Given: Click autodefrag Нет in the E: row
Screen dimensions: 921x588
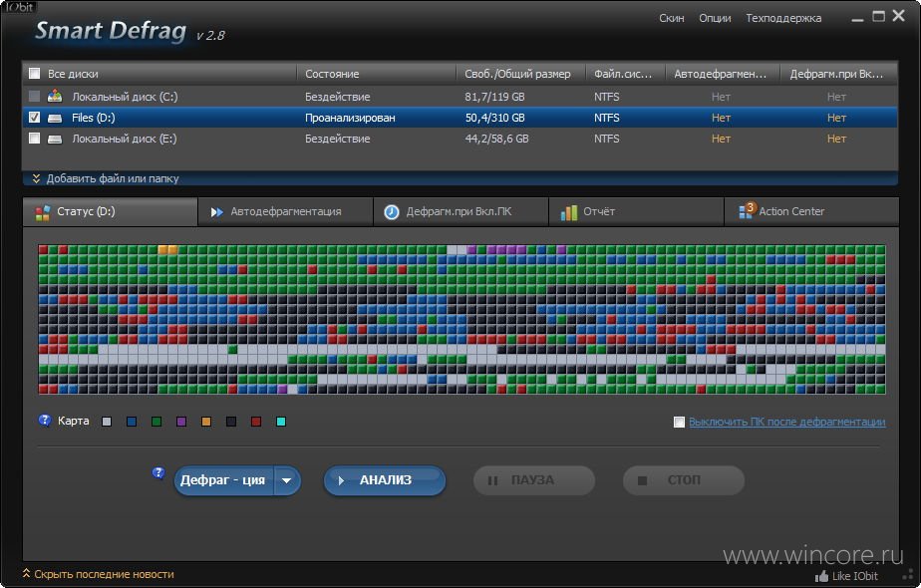Looking at the screenshot, I should [x=721, y=139].
